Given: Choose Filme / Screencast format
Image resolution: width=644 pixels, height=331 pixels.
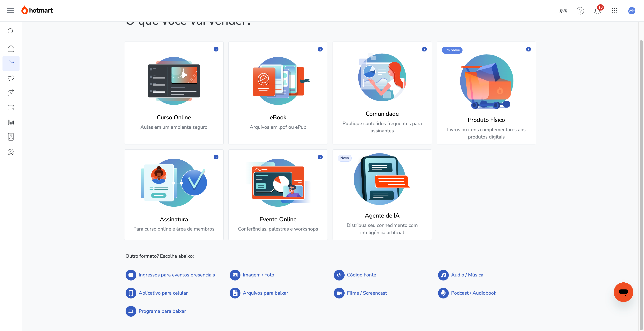Looking at the screenshot, I should pyautogui.click(x=360, y=293).
